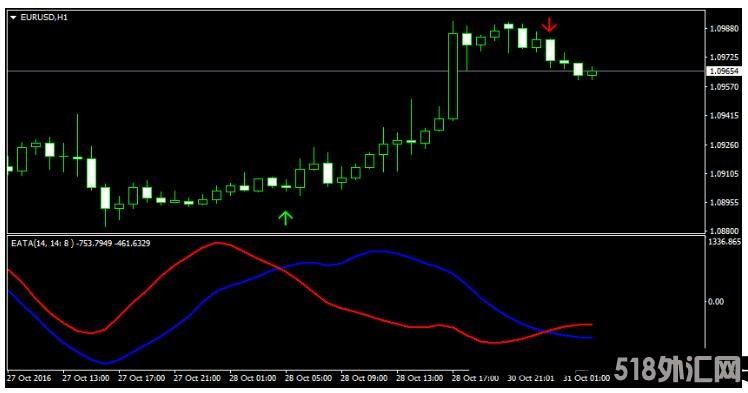Screen dimensions: 748x393
Task: Select time label 30 Oct 21:01
Action: pos(531,378)
